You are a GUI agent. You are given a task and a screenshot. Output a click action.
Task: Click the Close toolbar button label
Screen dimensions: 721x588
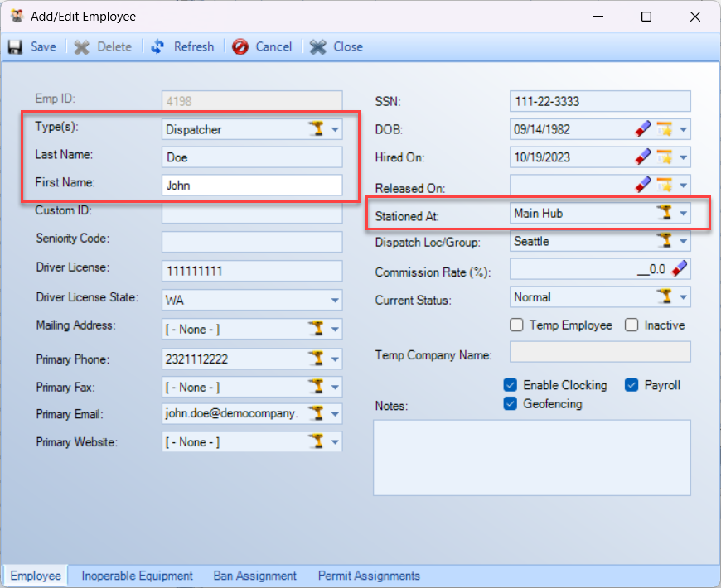pos(348,47)
